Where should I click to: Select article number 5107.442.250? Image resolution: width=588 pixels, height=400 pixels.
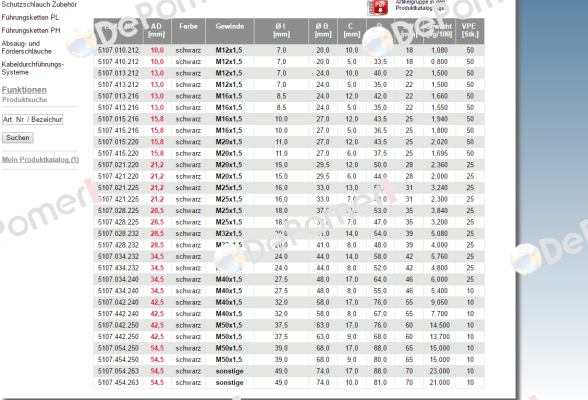pos(118,337)
